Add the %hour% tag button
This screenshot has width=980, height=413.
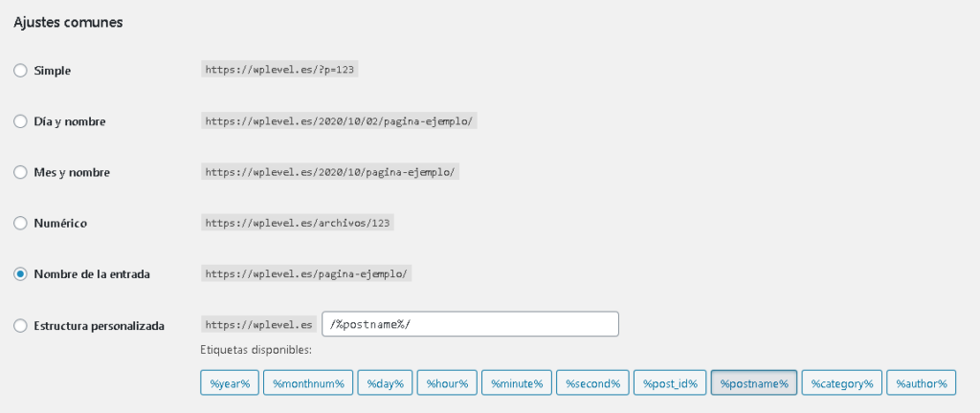point(448,383)
